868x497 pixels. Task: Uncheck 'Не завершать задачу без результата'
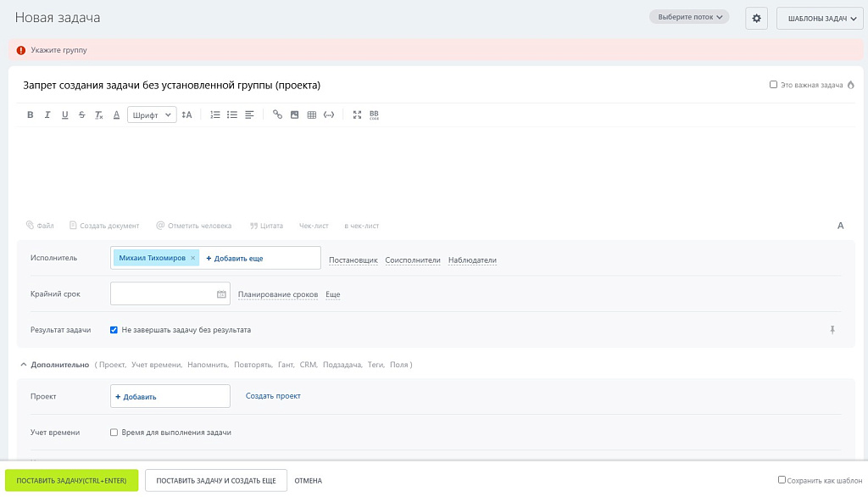pyautogui.click(x=114, y=330)
